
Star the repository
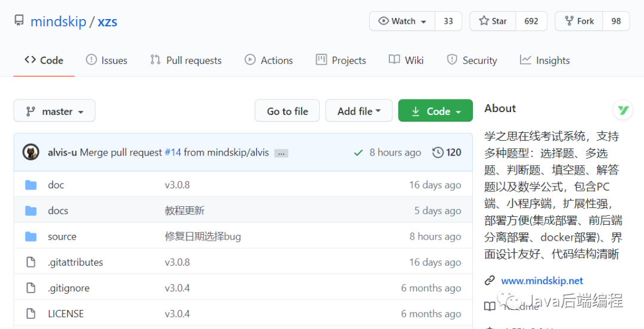coord(493,21)
